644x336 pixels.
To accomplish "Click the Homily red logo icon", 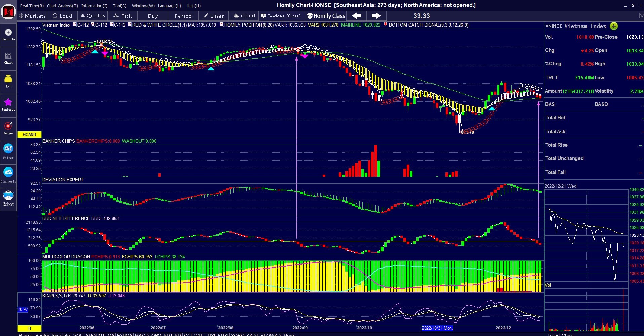I will (x=8, y=12).
